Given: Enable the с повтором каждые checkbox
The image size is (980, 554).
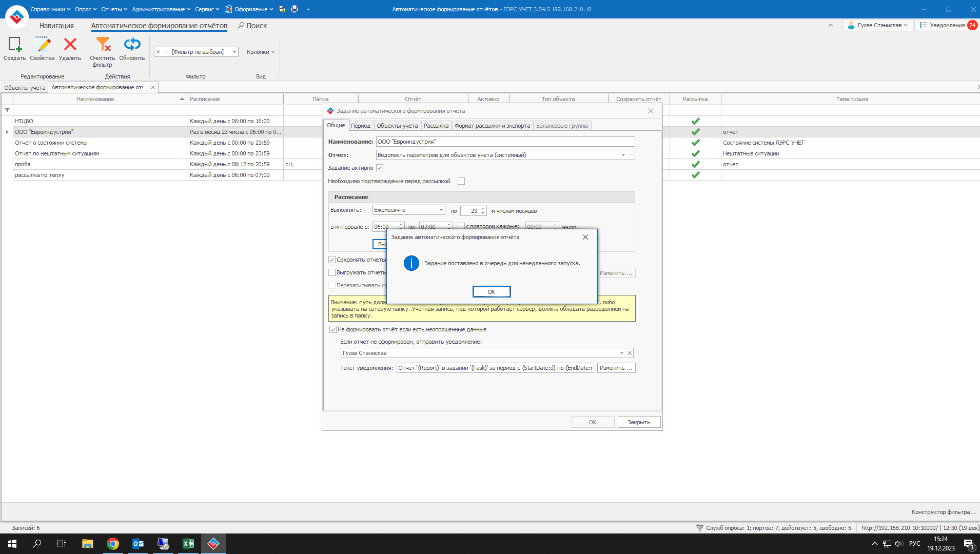Looking at the screenshot, I should point(461,226).
